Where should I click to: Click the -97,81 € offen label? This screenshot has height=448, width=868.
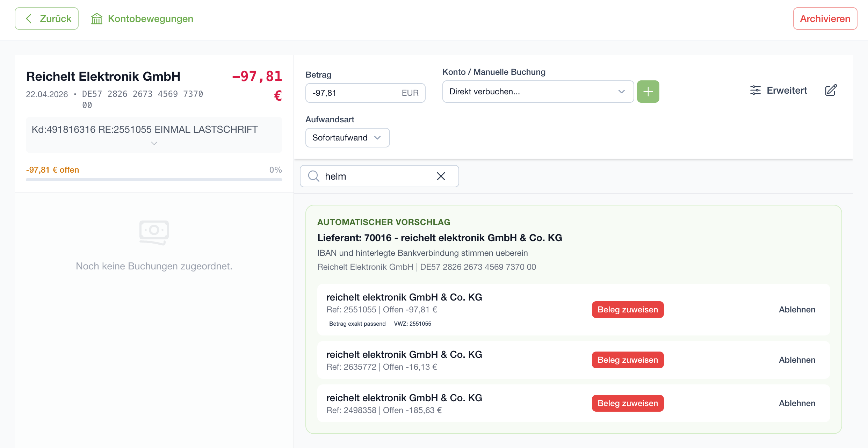click(52, 170)
